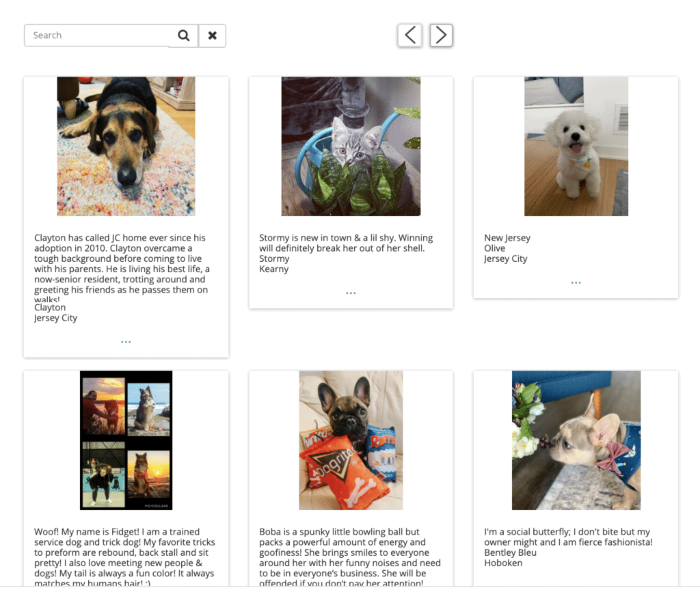Open Clayton the dog's photo
Image resolution: width=700 pixels, height=590 pixels.
pyautogui.click(x=126, y=146)
